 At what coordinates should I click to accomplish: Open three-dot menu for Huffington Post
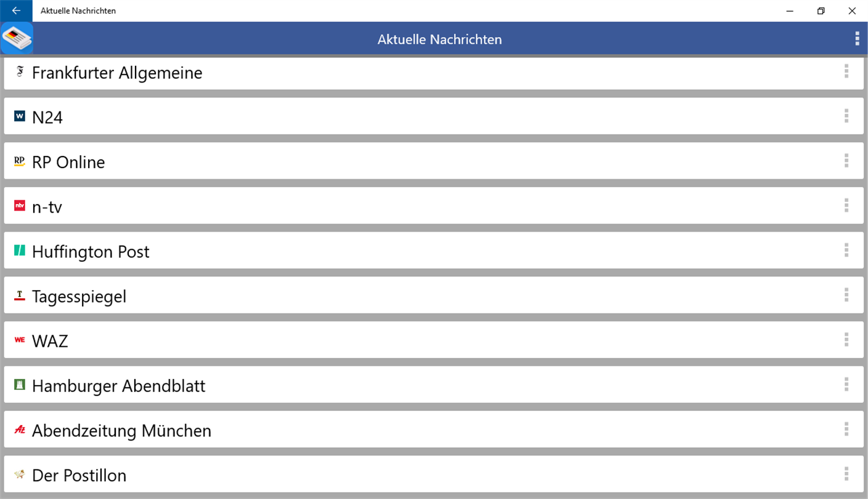click(846, 250)
